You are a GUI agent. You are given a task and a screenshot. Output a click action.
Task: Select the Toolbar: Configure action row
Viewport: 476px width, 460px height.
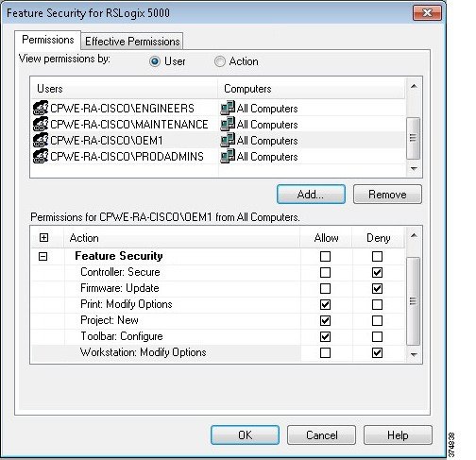(218, 336)
